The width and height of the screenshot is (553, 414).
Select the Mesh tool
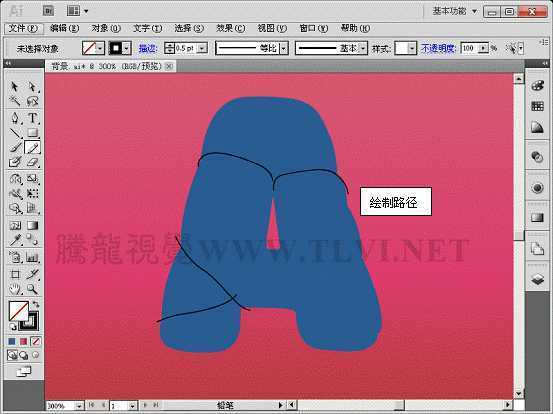click(x=14, y=225)
